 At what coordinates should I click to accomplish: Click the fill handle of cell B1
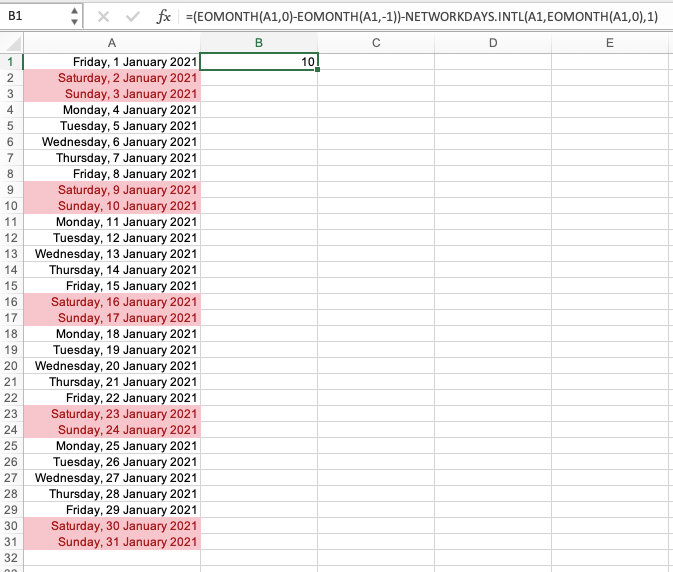coord(317,70)
